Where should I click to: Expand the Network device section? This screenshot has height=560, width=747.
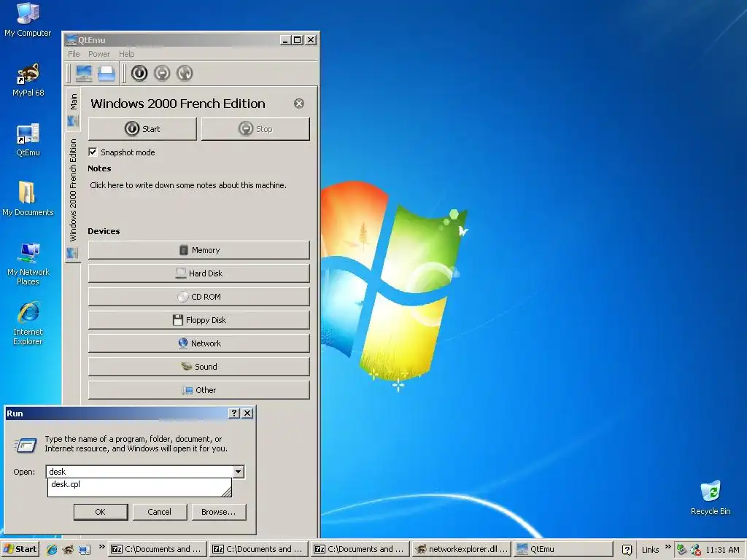[x=198, y=343]
